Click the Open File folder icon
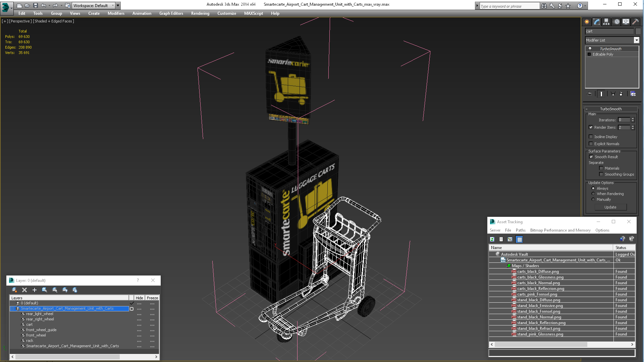This screenshot has height=362, width=644. pos(28,5)
